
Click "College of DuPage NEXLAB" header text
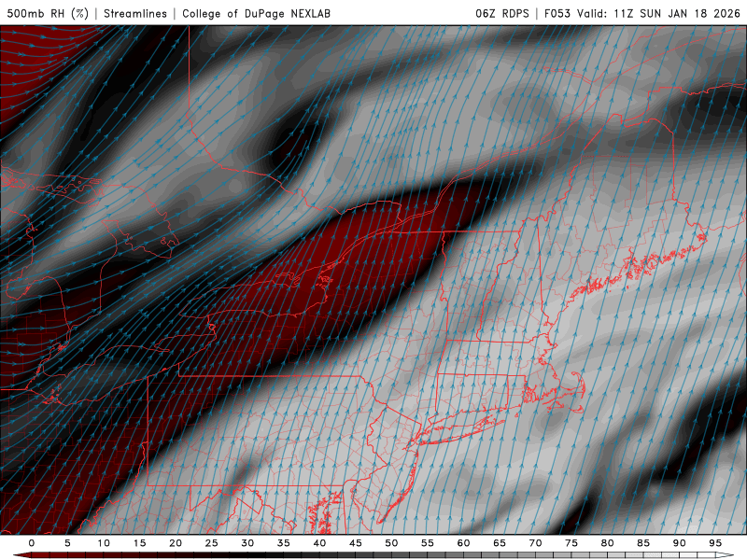[256, 13]
